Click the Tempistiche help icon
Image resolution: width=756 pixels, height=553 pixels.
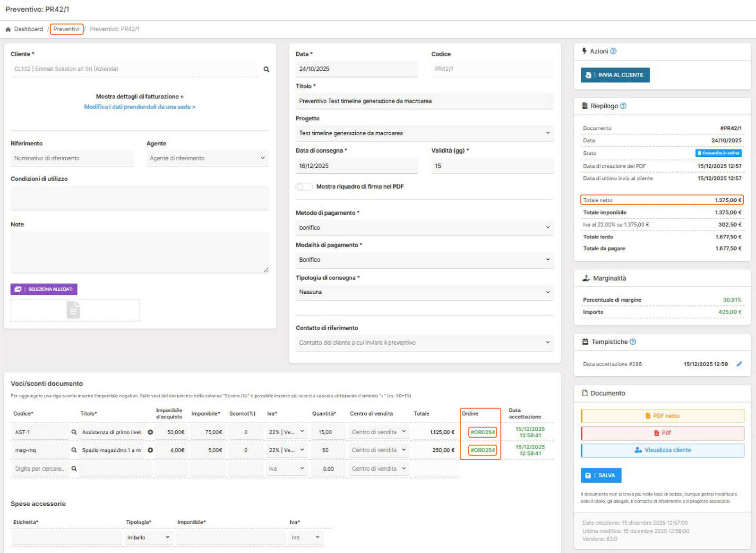tap(633, 342)
